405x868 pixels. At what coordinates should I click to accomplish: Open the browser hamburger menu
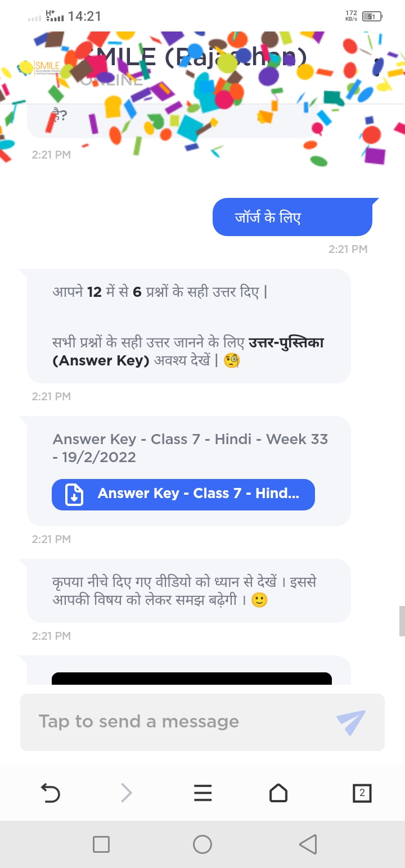pyautogui.click(x=202, y=793)
